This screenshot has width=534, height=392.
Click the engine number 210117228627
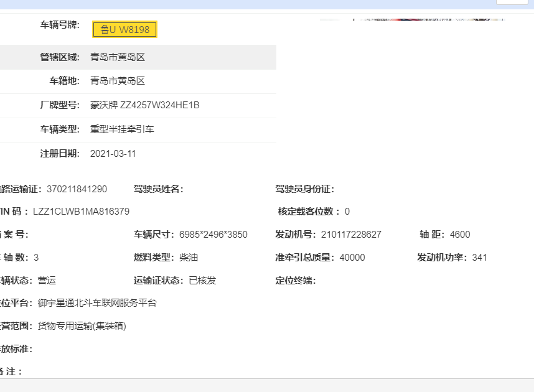351,235
